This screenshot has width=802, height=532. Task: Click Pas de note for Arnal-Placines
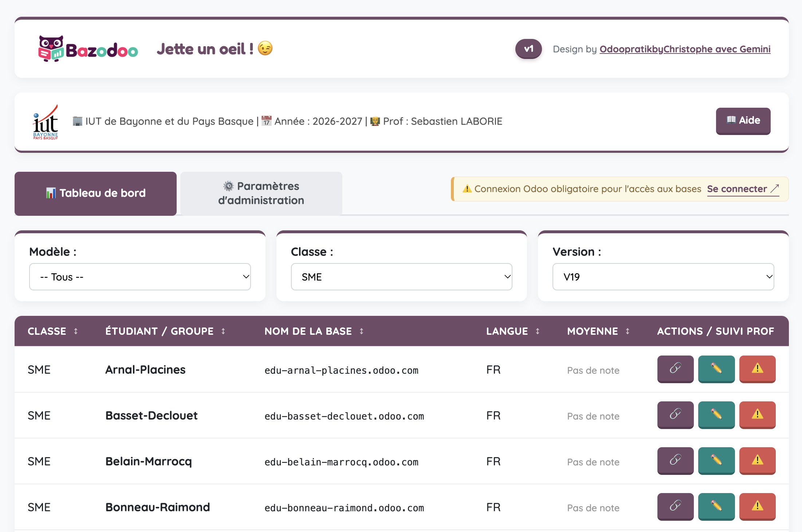pyautogui.click(x=593, y=370)
